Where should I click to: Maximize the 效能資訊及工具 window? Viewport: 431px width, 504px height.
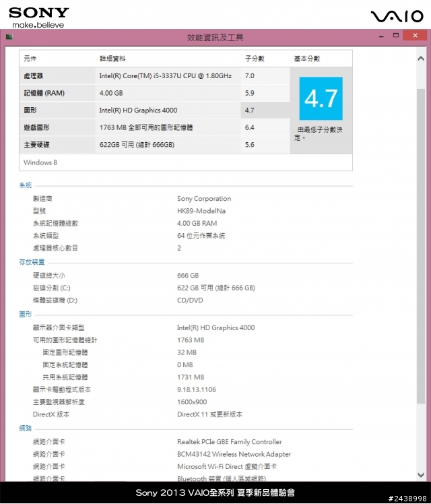[396, 35]
